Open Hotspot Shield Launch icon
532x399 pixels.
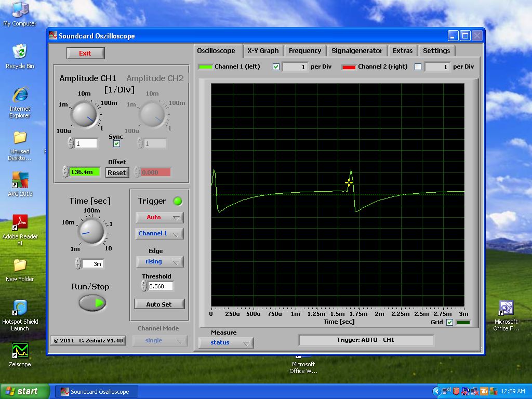coord(20,308)
